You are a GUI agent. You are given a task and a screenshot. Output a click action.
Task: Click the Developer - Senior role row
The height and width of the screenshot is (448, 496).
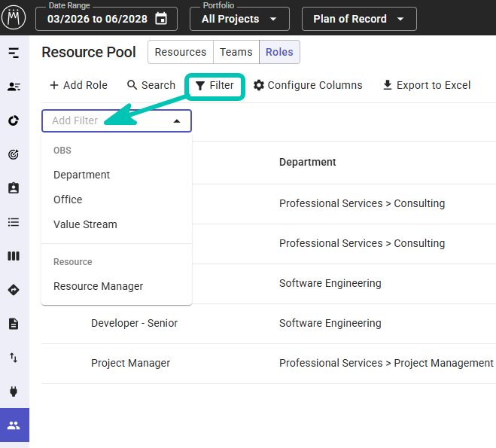tap(269, 324)
